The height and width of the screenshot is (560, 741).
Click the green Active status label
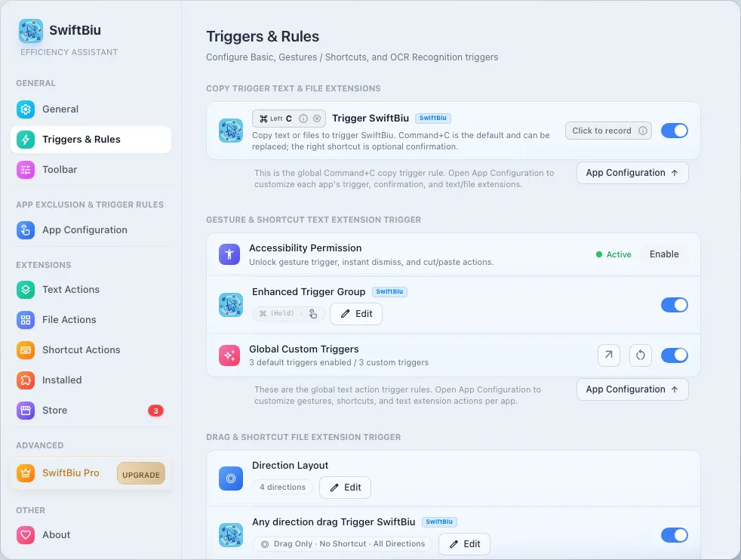click(x=613, y=254)
